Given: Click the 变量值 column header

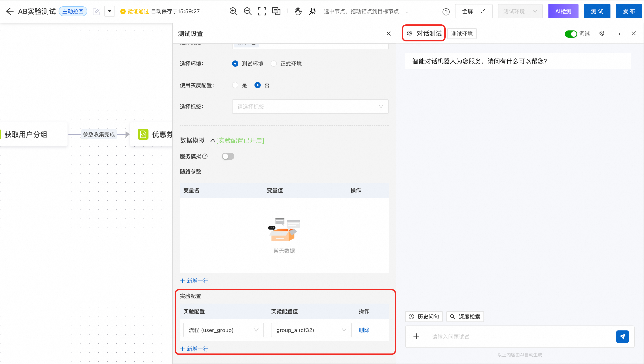Looking at the screenshot, I should (275, 191).
